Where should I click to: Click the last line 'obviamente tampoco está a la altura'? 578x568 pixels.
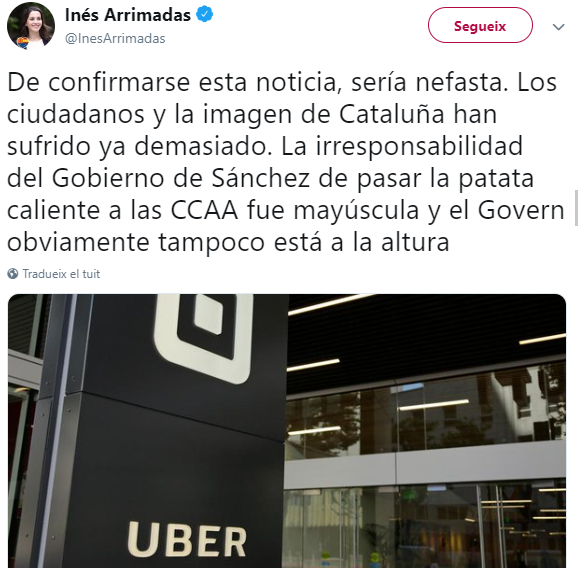coord(228,243)
